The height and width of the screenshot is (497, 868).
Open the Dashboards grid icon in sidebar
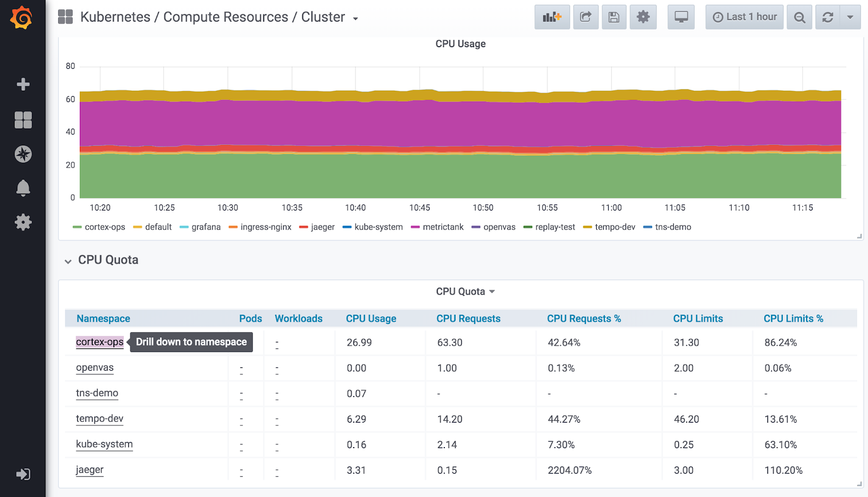[x=23, y=120]
